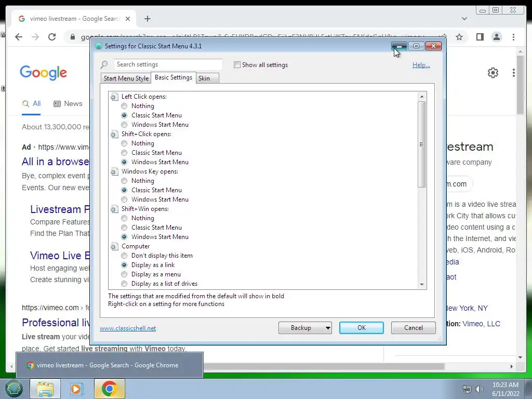Click the settings list scrollbar thumb
The height and width of the screenshot is (399, 532).
pos(422,144)
